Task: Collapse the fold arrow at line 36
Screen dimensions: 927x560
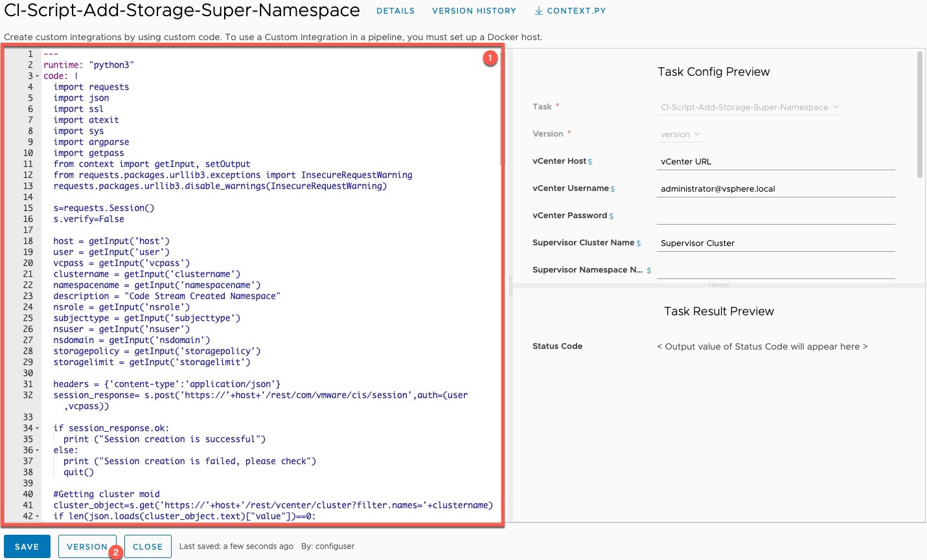Action: [x=37, y=451]
